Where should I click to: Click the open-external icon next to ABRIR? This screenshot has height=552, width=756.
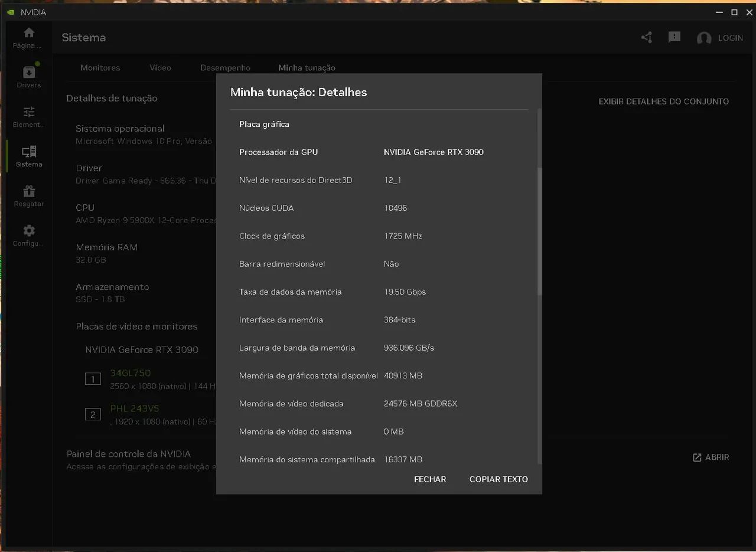click(697, 458)
